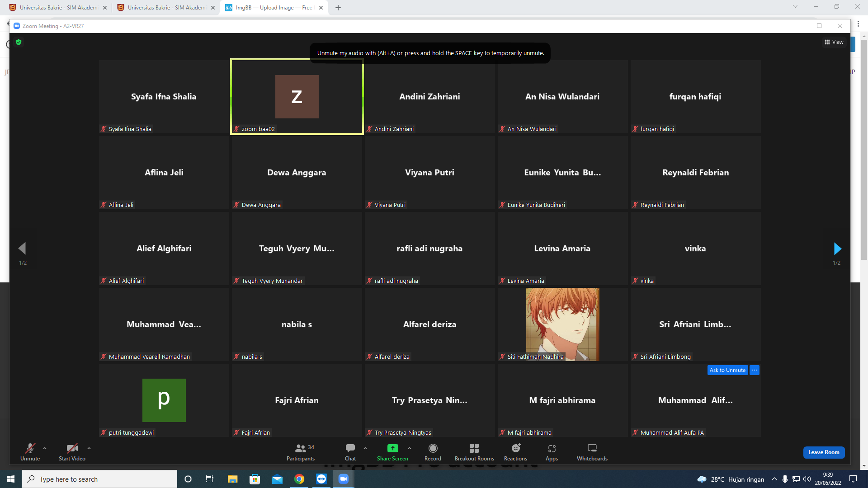Switch to first Universitas Bakrie browser tab
The image size is (868, 488).
pos(59,8)
